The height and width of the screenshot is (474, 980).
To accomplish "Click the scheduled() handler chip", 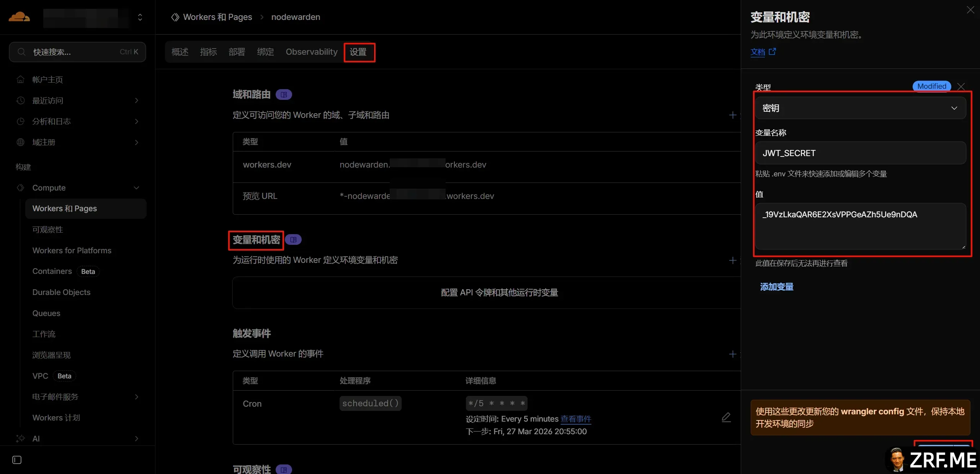I will 370,403.
